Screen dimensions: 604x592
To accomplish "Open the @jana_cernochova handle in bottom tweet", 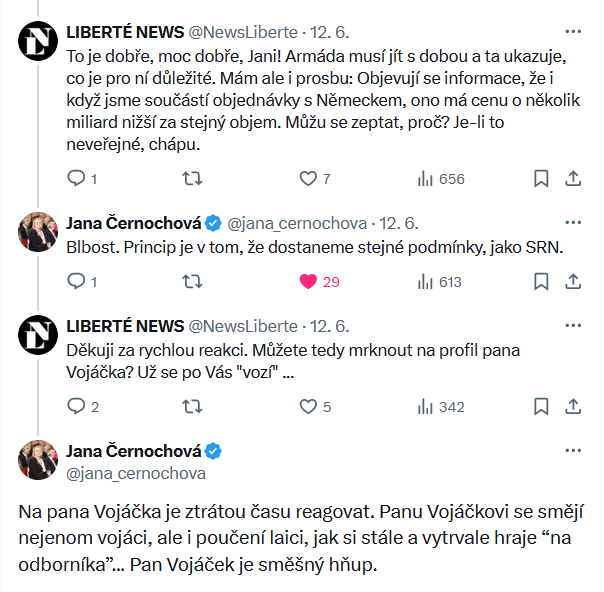I will (x=136, y=473).
